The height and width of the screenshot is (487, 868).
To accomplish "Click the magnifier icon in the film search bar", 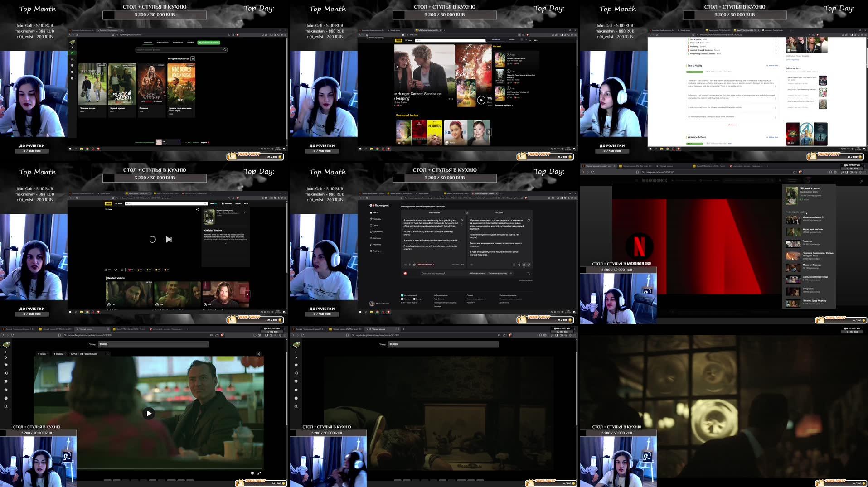I will tap(225, 50).
